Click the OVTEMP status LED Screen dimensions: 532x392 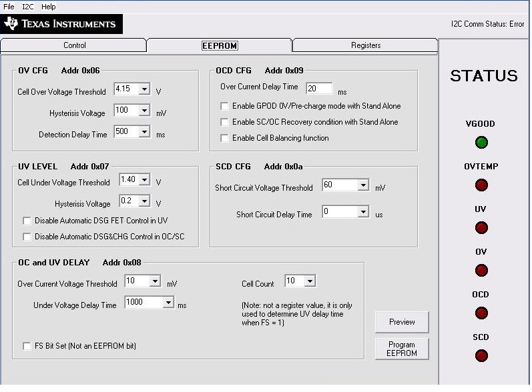481,185
